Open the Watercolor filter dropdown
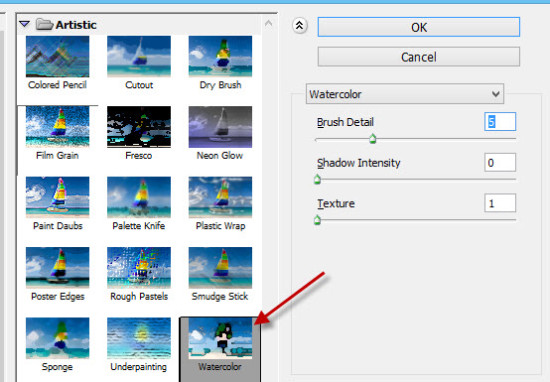The image size is (550, 382). (x=405, y=94)
